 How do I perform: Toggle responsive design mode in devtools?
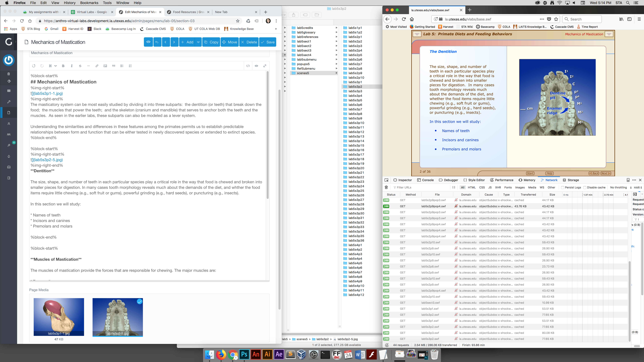pos(628,180)
